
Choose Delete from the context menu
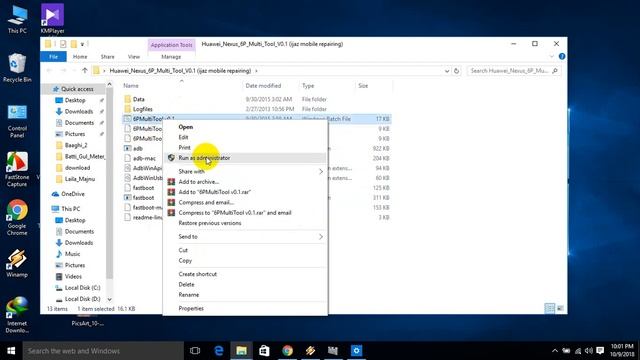(246, 284)
